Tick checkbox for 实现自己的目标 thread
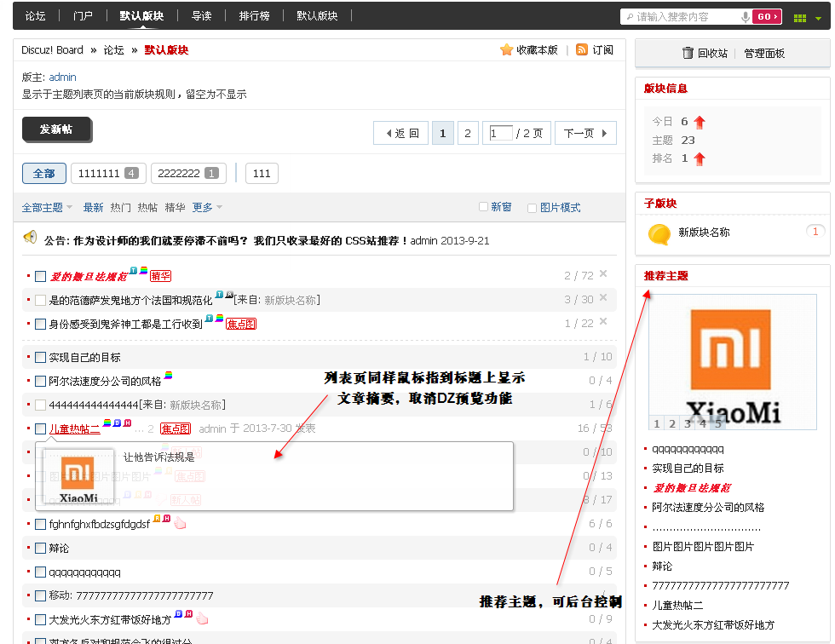835x644 pixels. (40, 357)
